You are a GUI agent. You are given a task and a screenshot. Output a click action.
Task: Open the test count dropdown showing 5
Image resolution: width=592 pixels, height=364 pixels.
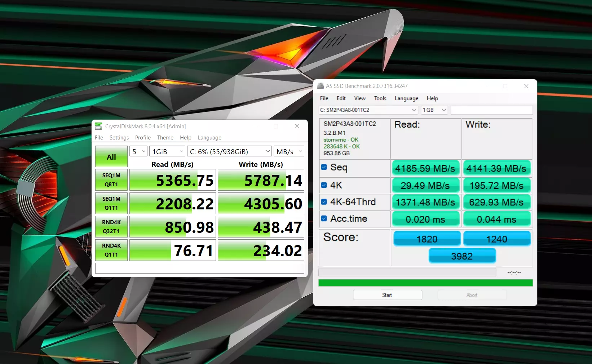point(138,152)
